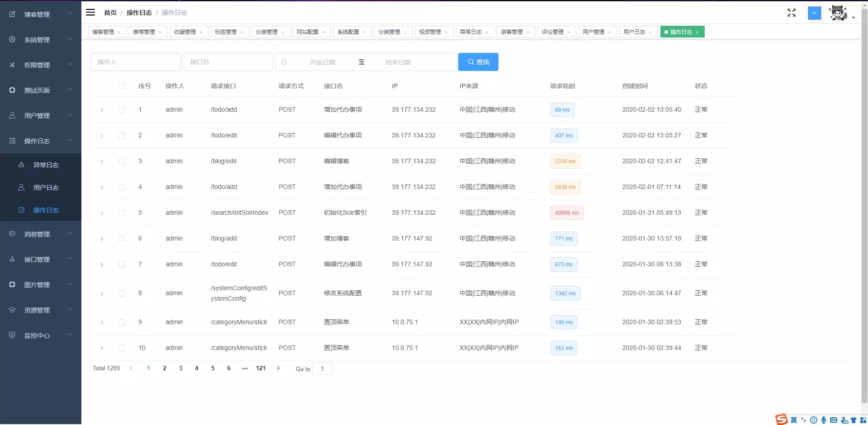Focus the 接口名 filter input

click(x=228, y=62)
